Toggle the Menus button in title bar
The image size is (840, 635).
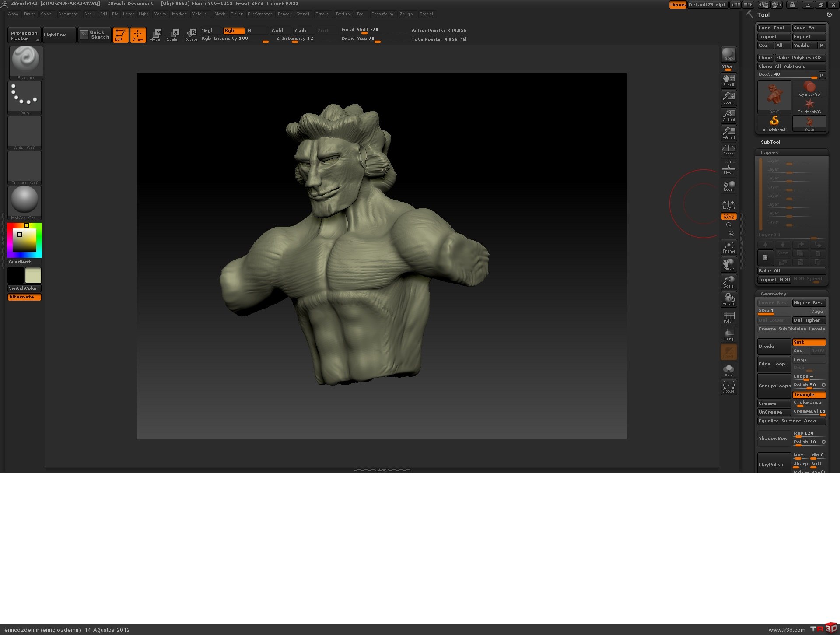(x=677, y=5)
